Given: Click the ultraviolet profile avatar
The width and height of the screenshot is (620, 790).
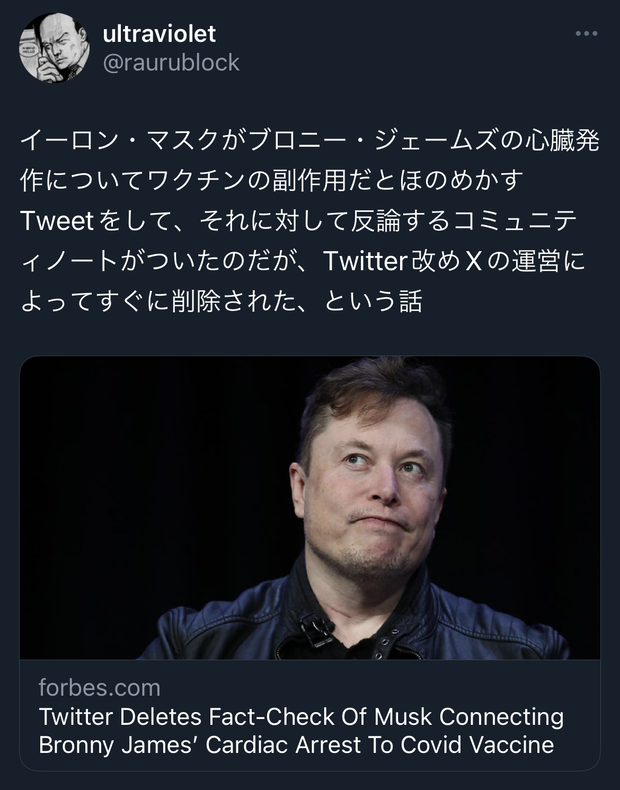Looking at the screenshot, I should [x=51, y=48].
